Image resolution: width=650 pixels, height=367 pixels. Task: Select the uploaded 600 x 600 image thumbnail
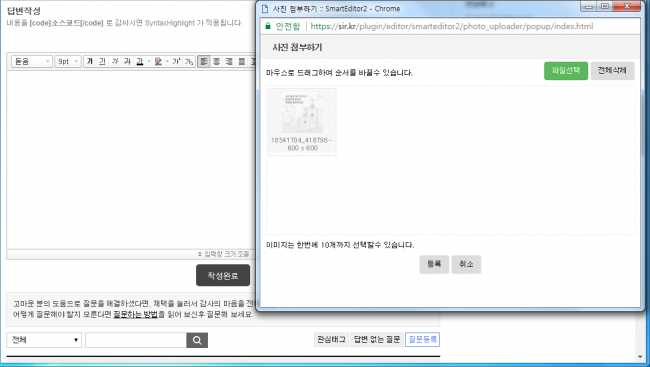coord(302,122)
